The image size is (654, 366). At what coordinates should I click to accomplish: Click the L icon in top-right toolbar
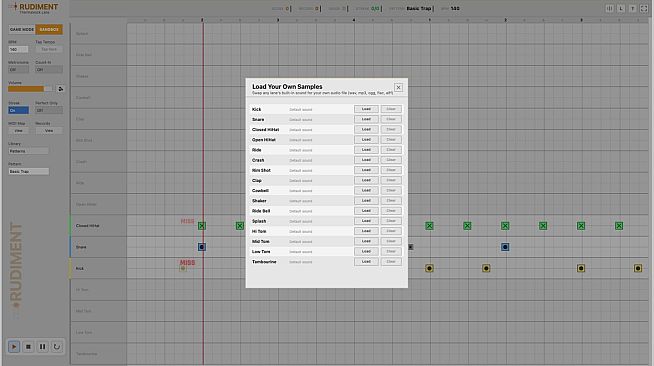click(x=621, y=8)
